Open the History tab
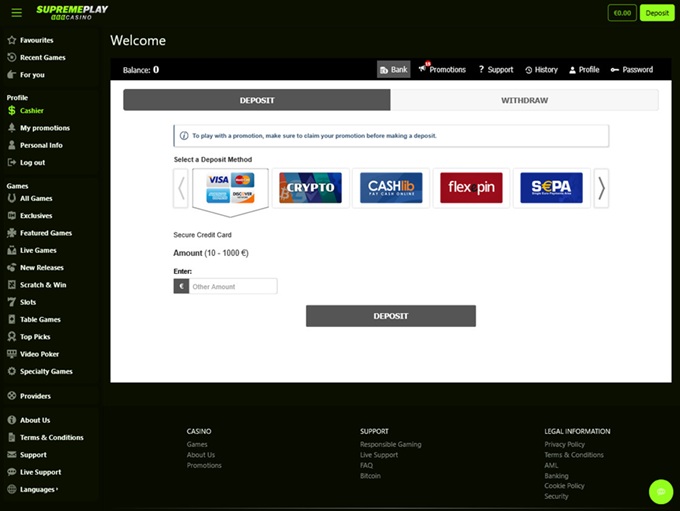Screen dimensions: 680x511 click(541, 70)
